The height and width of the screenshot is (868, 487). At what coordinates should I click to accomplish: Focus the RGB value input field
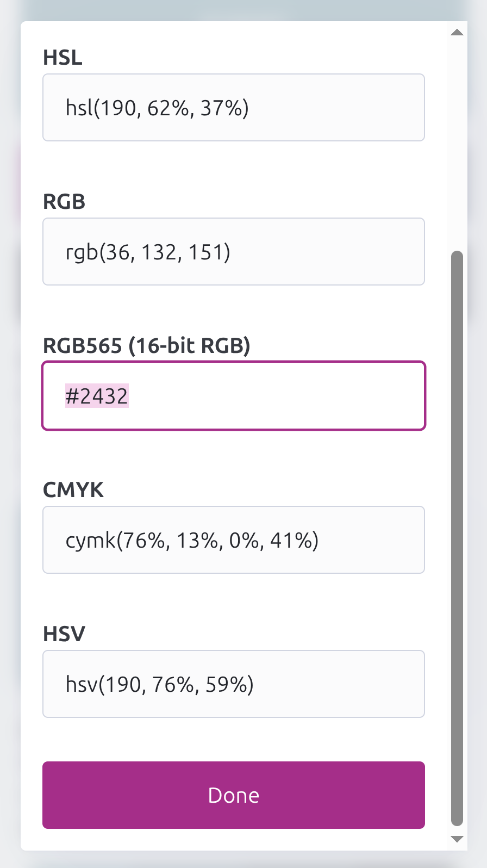click(234, 252)
